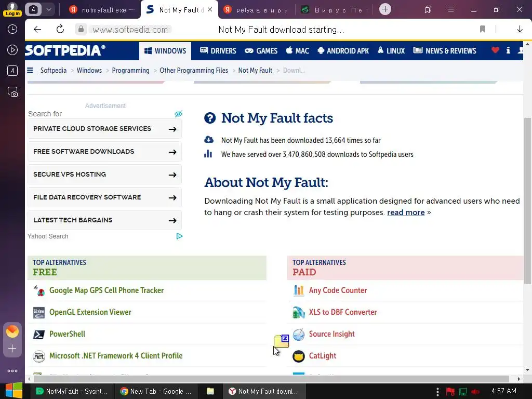
Task: Open OpenGL Extension Viewer alternative
Action: (90, 312)
